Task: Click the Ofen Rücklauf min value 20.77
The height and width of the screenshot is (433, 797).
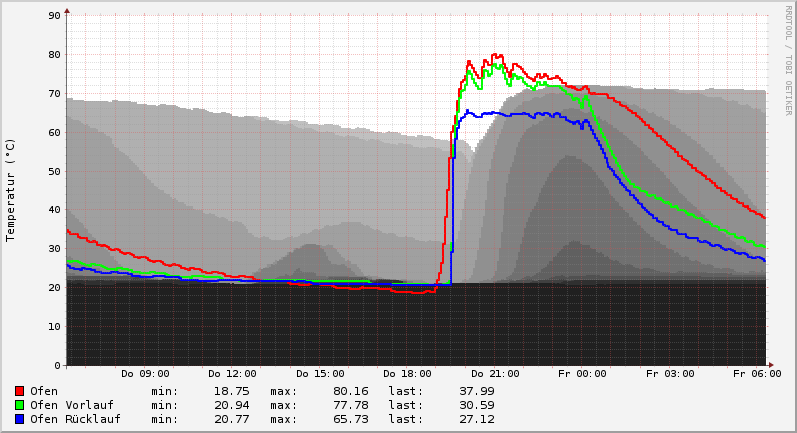Action: click(231, 419)
